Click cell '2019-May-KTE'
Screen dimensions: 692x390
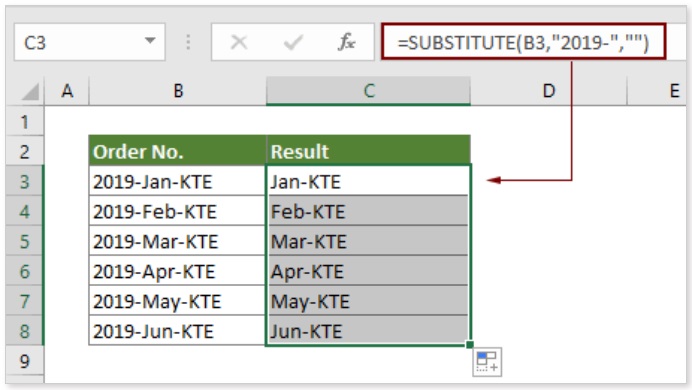coord(177,301)
